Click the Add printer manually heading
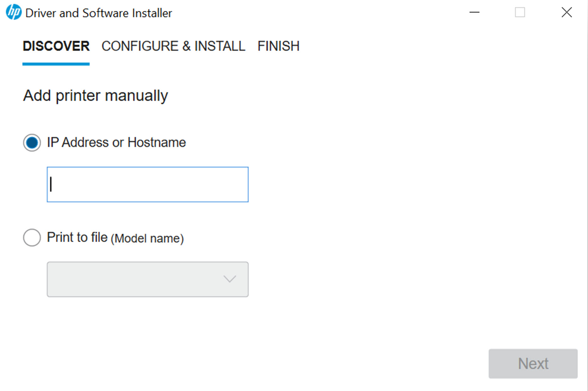Screen dimensions: 588x391 pos(95,95)
